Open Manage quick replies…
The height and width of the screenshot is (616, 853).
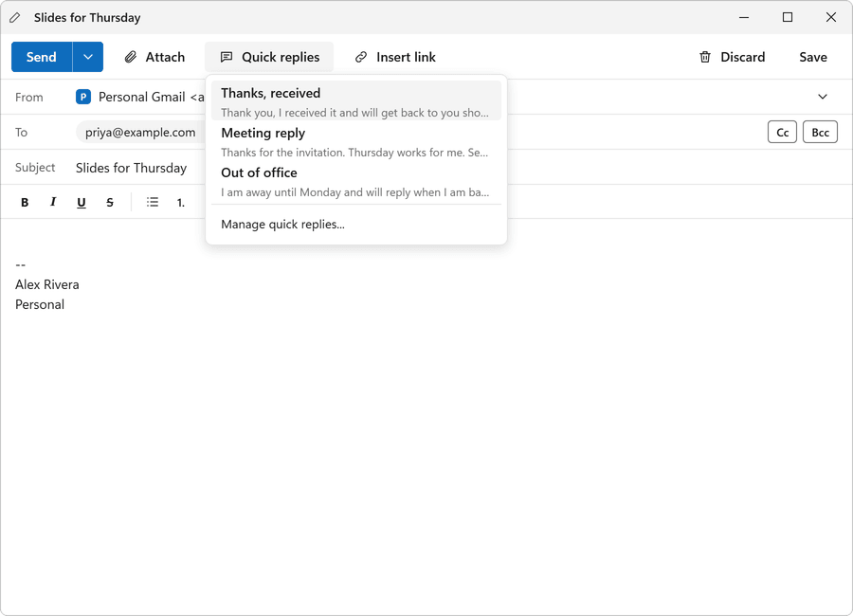coord(356,225)
